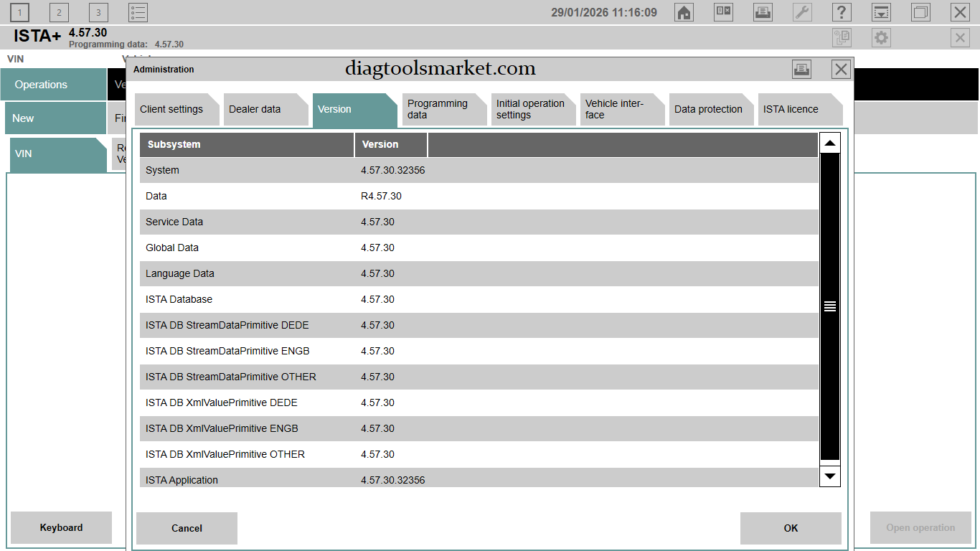Open the wrench settings icon
The height and width of the screenshot is (551, 980).
click(802, 12)
